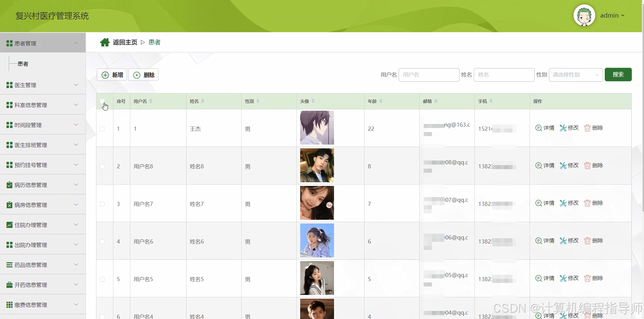Viewport: 644px width, 319px height.
Task: Click the avatar thumbnail for 用户名7
Action: point(317,203)
